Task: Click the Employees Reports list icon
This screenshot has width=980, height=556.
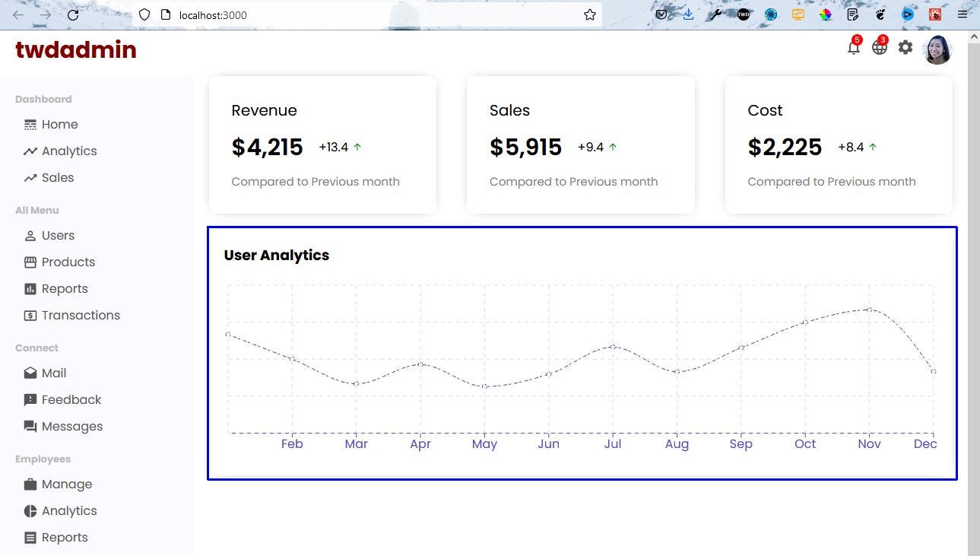Action: click(30, 538)
